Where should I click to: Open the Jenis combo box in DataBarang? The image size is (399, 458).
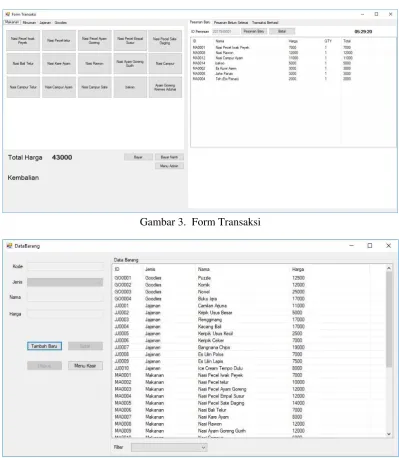(65, 282)
